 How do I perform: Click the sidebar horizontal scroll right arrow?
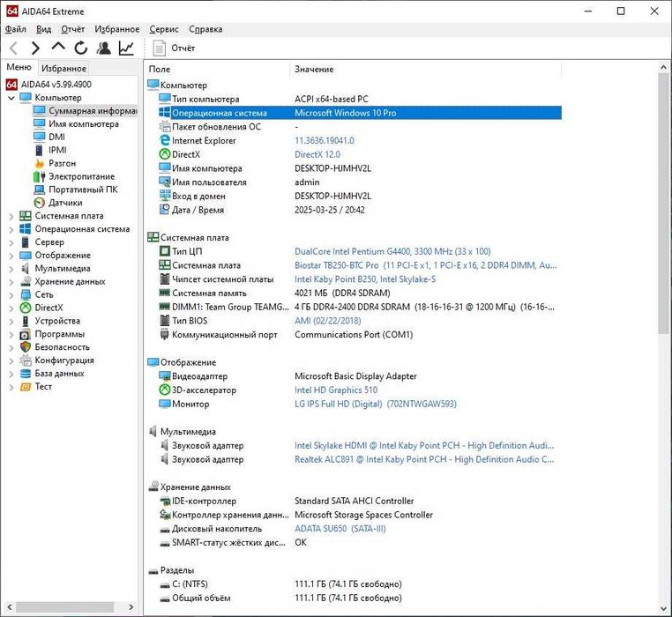click(x=131, y=607)
